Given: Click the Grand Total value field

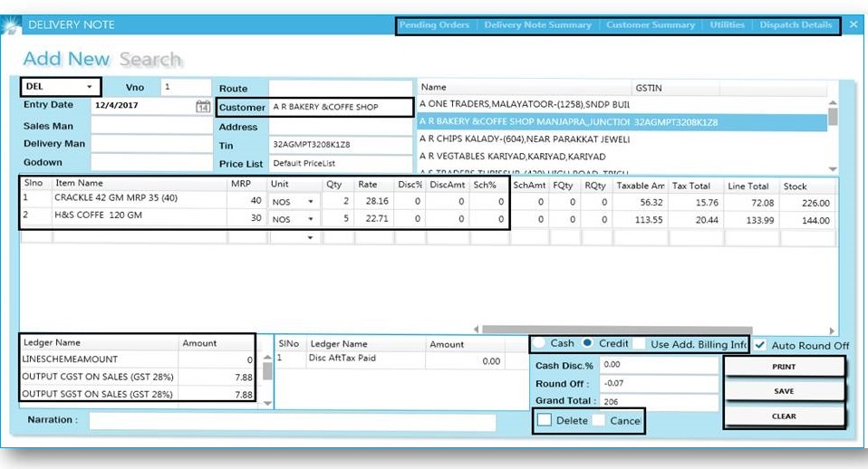Looking at the screenshot, I should coord(660,401).
